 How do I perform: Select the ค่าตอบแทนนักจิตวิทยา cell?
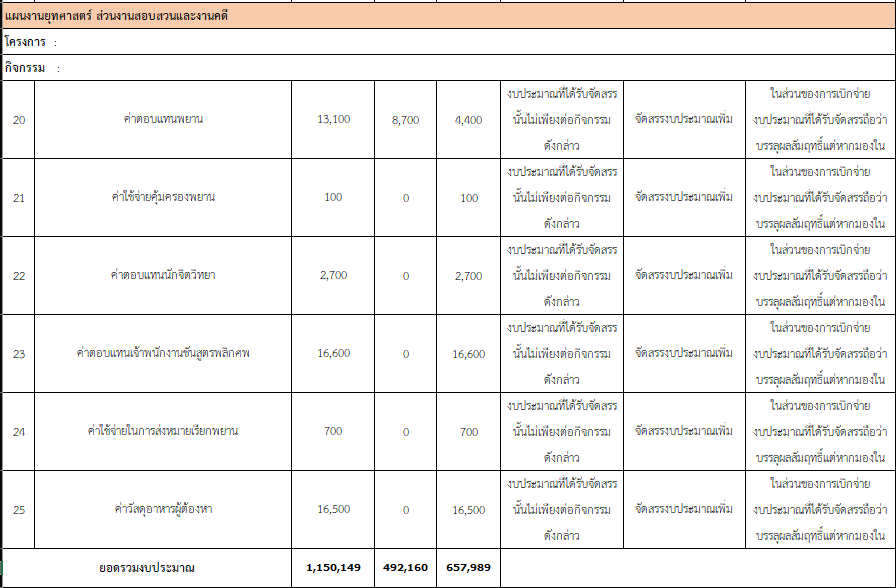(x=163, y=276)
